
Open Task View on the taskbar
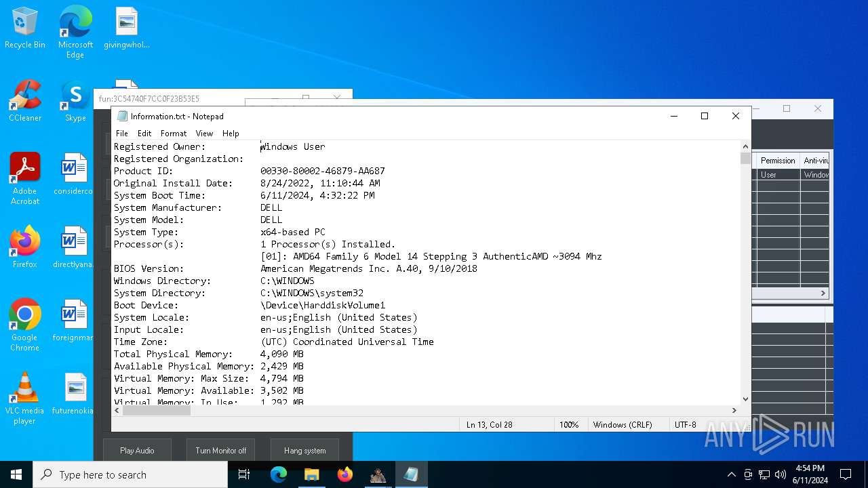[244, 474]
